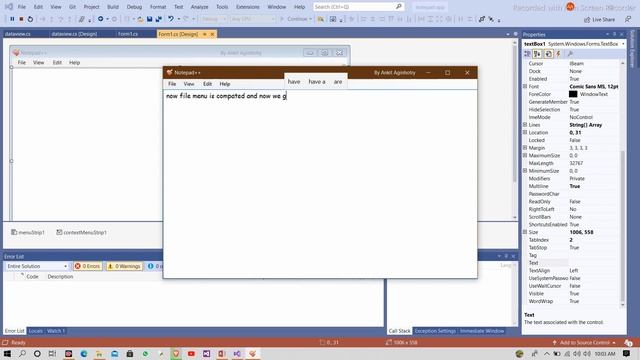The image size is (640, 360).
Task: Click the Save All toolbar icon
Action: [x=158, y=19]
